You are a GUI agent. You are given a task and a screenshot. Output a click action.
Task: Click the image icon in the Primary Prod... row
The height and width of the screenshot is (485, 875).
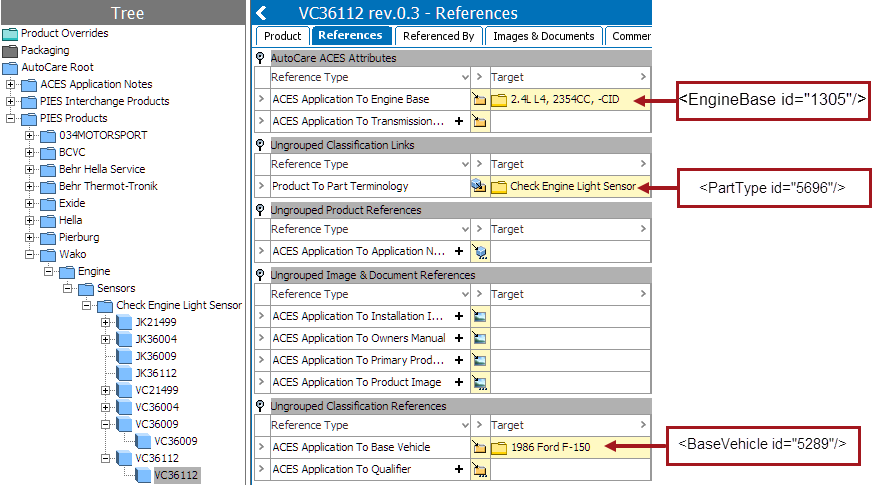coord(480,361)
